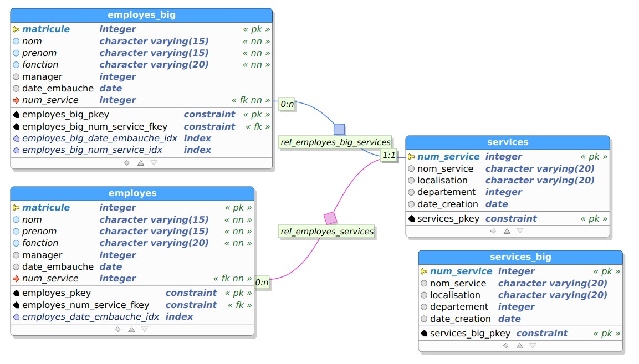The height and width of the screenshot is (364, 639).
Task: Select the services_big_pkey constraint icon
Action: 424,334
